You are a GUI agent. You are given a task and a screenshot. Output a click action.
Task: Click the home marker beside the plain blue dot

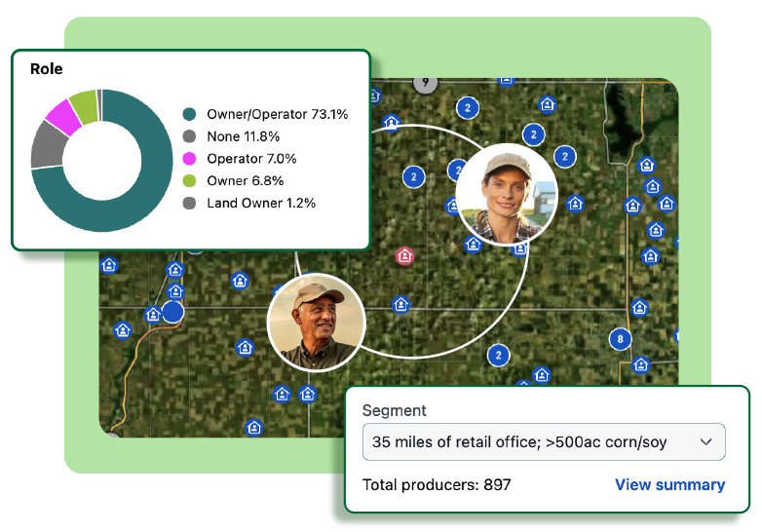(153, 315)
